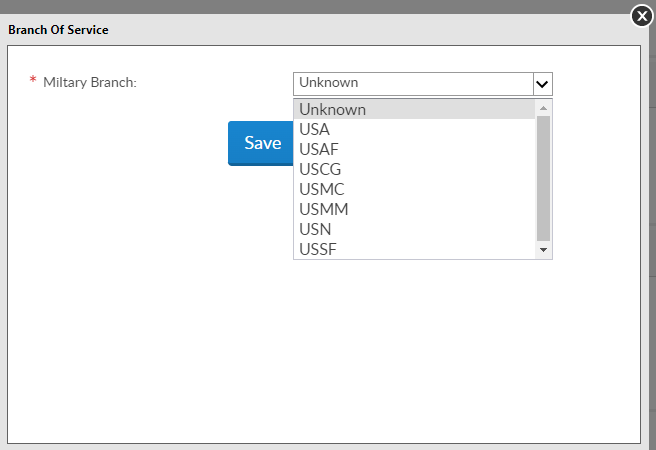Click the list scrollbar down arrow
This screenshot has height=450, width=656.
(544, 249)
